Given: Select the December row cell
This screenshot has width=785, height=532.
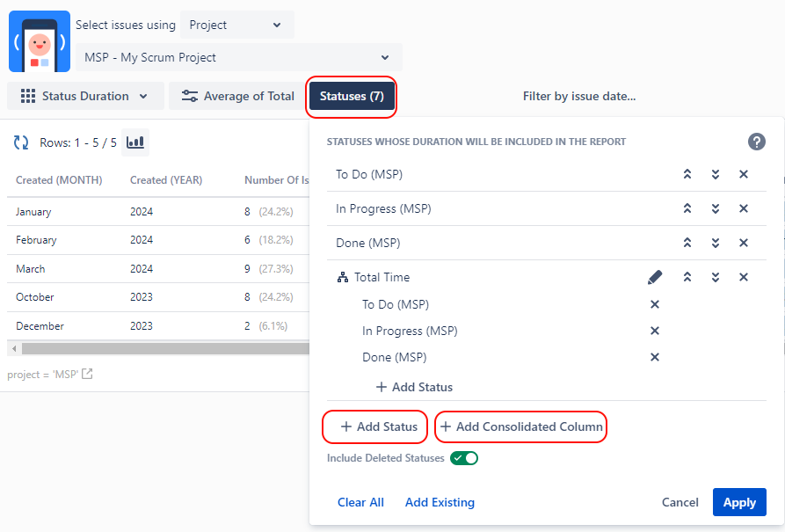Looking at the screenshot, I should point(40,326).
